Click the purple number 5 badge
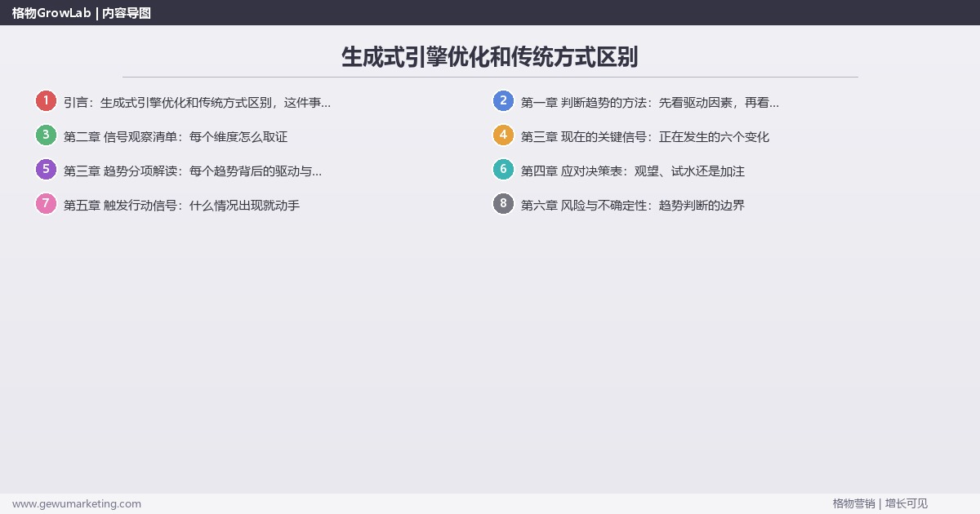Screen dimensions: 980x514 (x=46, y=170)
